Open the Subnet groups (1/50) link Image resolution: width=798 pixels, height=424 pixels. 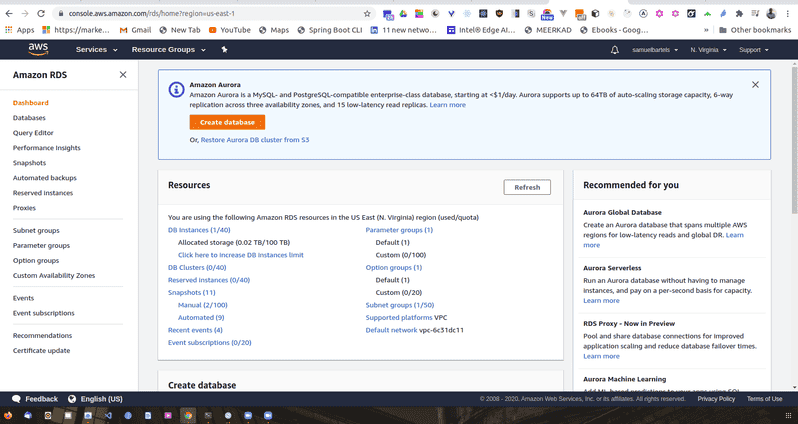(x=400, y=305)
